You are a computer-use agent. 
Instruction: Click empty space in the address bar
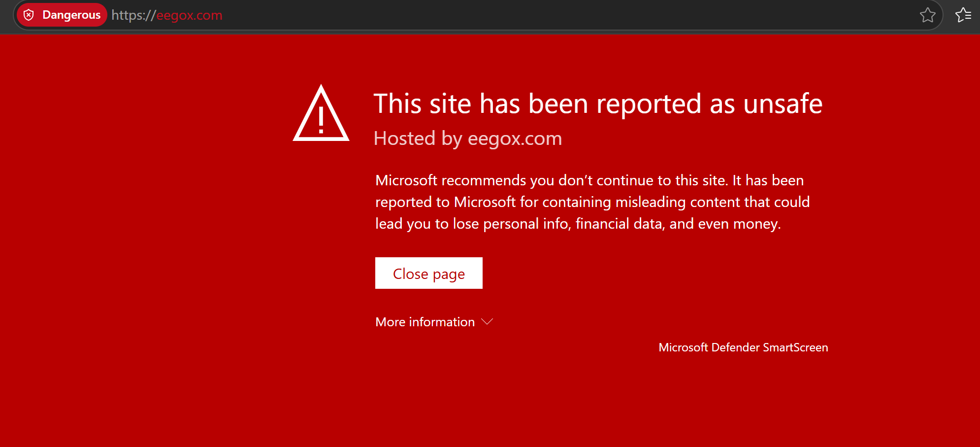pos(566,15)
